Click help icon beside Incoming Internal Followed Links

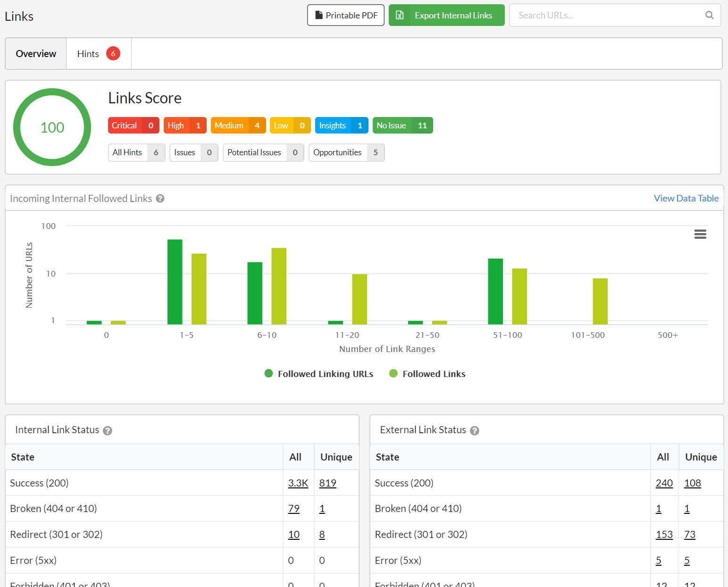(x=160, y=199)
